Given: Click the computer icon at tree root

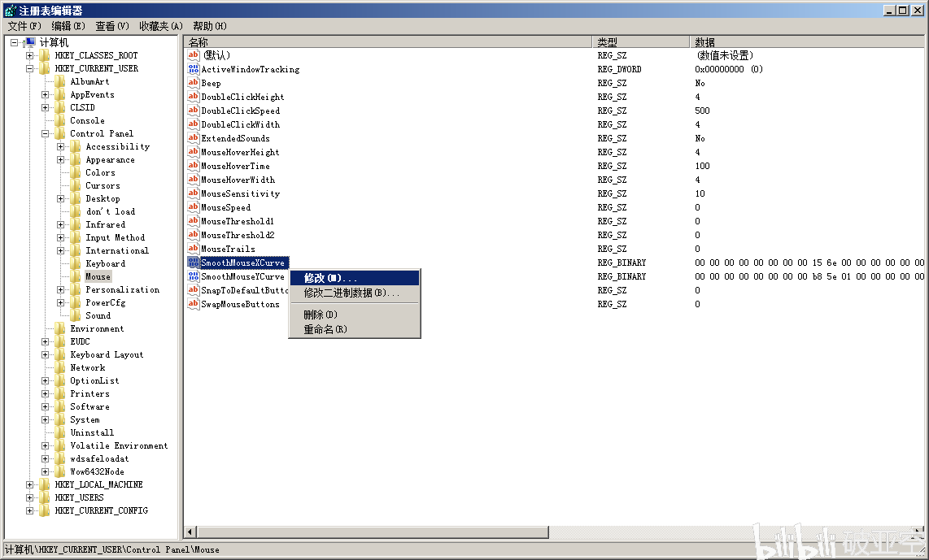Looking at the screenshot, I should click(29, 42).
